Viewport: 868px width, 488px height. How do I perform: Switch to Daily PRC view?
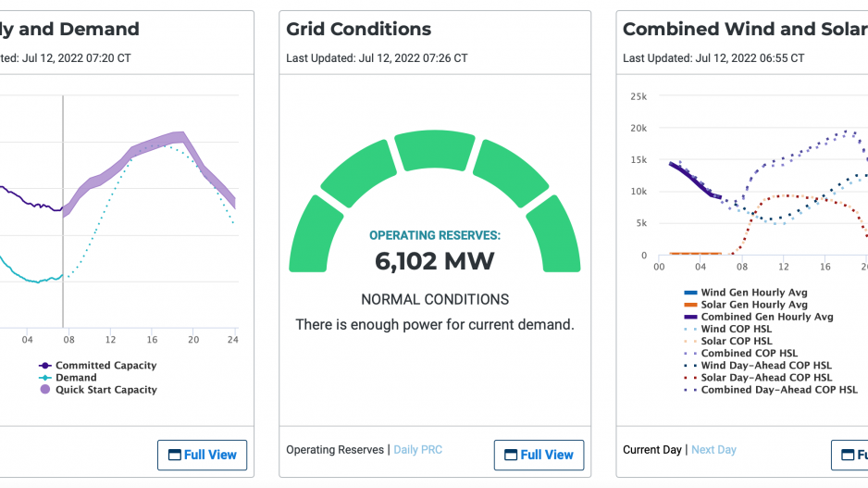(418, 450)
